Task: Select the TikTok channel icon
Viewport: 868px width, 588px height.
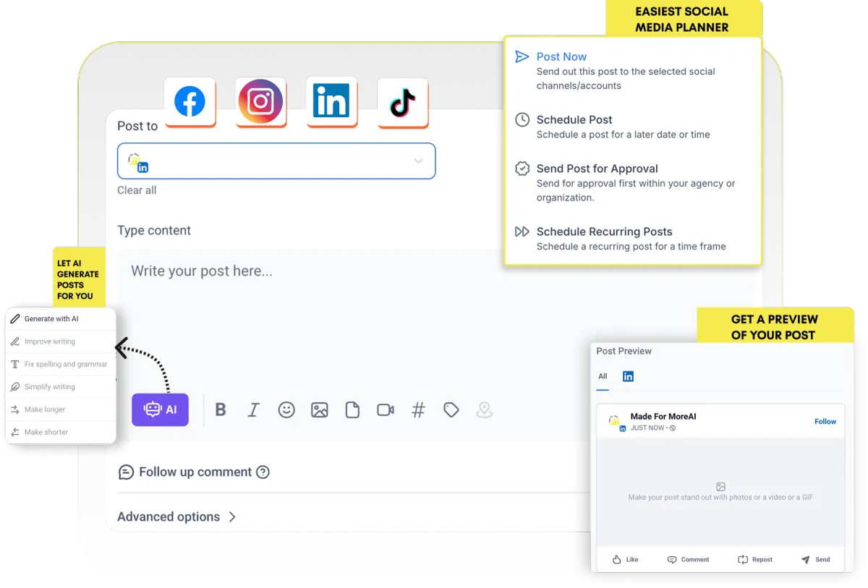Action: click(401, 102)
